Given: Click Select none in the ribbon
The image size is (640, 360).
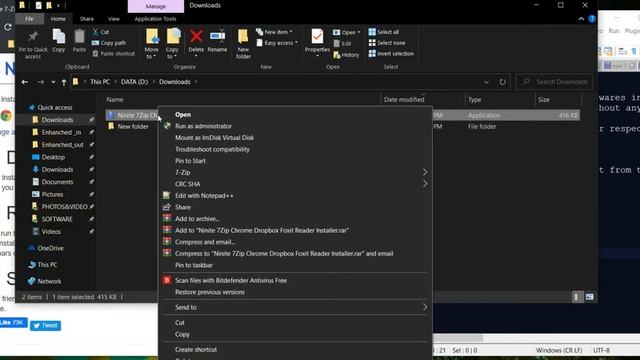Looking at the screenshot, I should click(387, 42).
